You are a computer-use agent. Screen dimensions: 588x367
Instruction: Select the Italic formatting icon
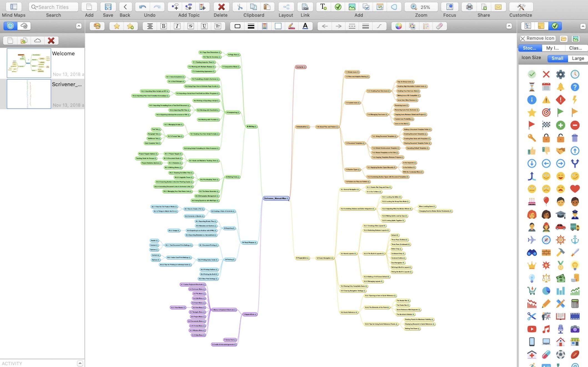(x=177, y=26)
